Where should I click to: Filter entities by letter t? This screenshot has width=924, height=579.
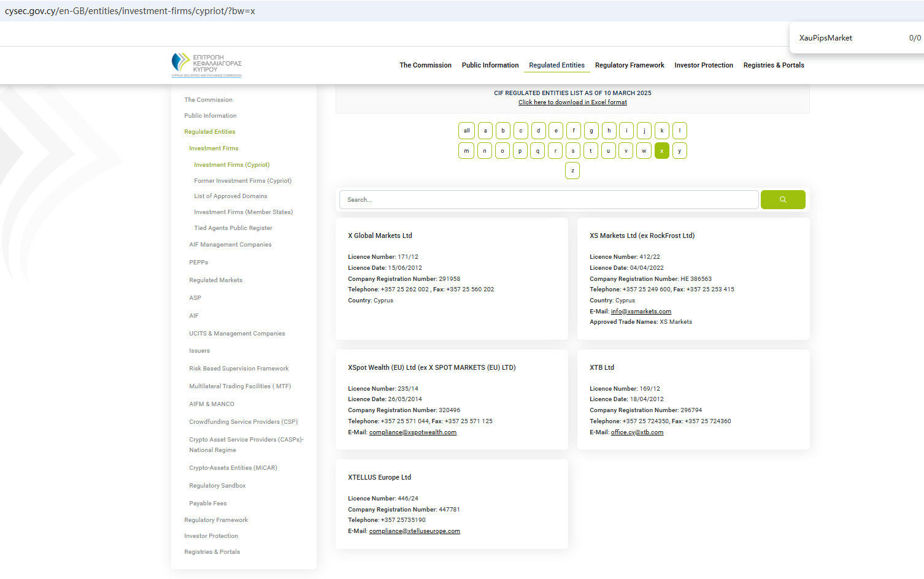[591, 151]
